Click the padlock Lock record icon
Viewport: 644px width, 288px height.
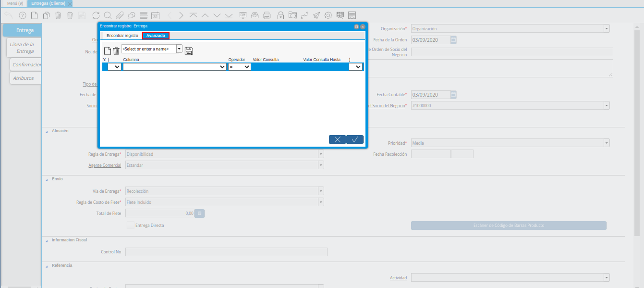(x=280, y=15)
